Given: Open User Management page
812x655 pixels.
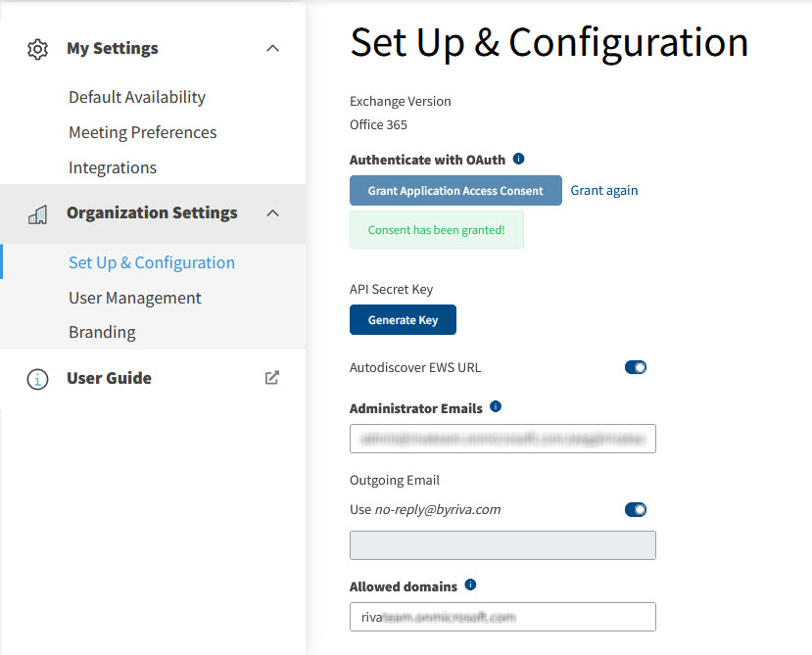Looking at the screenshot, I should [x=134, y=298].
